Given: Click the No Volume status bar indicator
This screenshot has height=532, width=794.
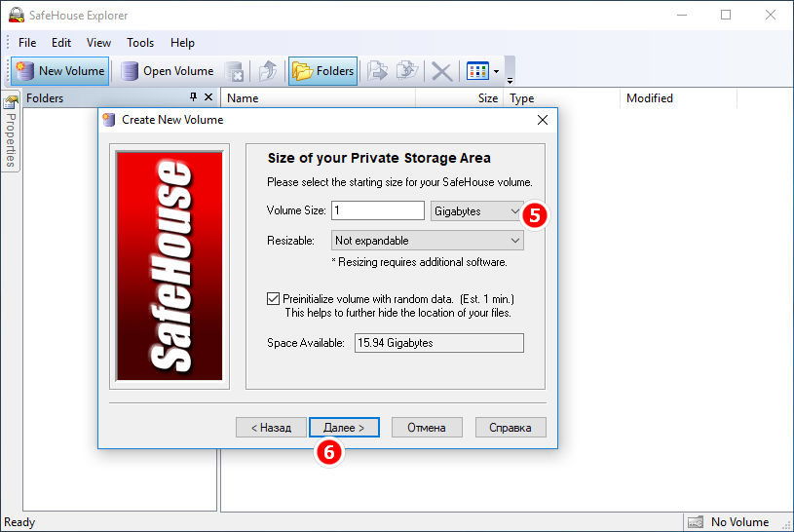Looking at the screenshot, I should click(x=739, y=522).
